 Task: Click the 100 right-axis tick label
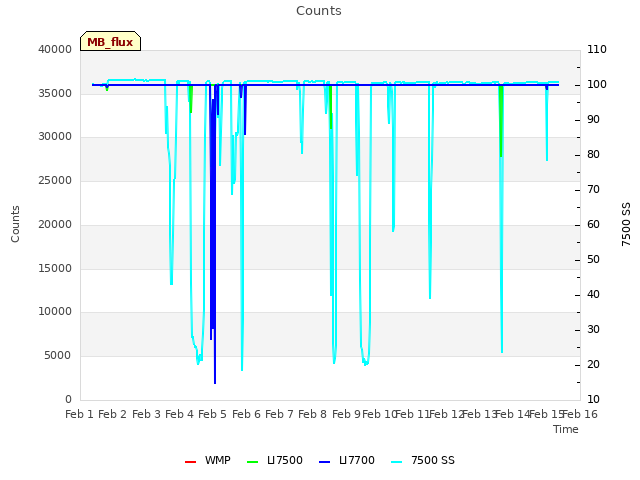pos(597,84)
